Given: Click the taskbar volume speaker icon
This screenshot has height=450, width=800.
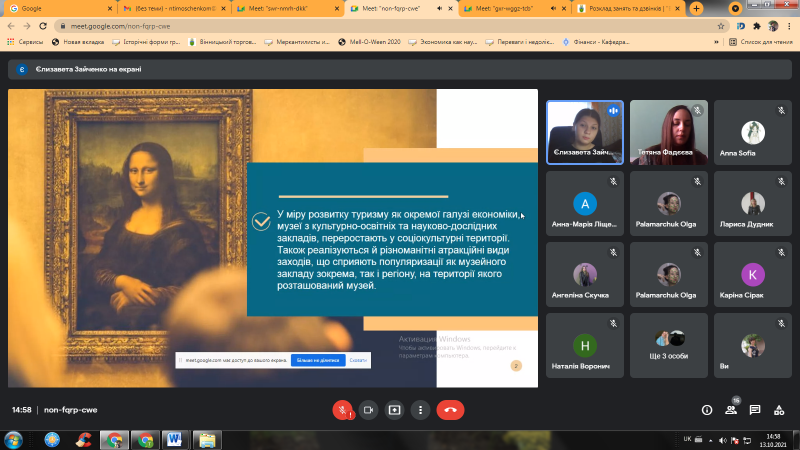Looking at the screenshot, I should pyautogui.click(x=722, y=440).
